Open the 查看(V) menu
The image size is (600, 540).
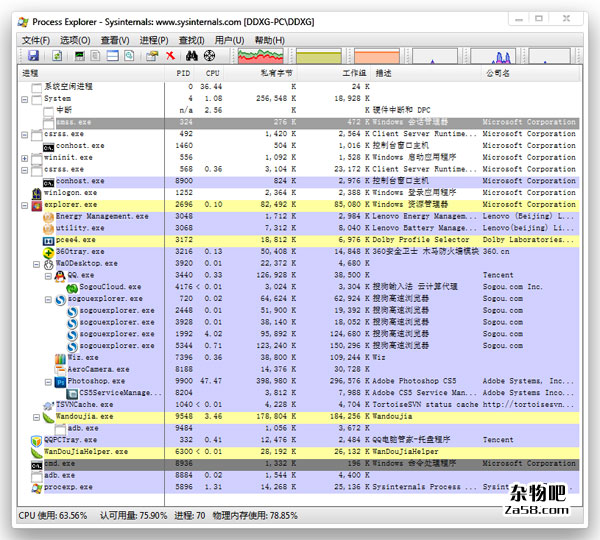115,40
